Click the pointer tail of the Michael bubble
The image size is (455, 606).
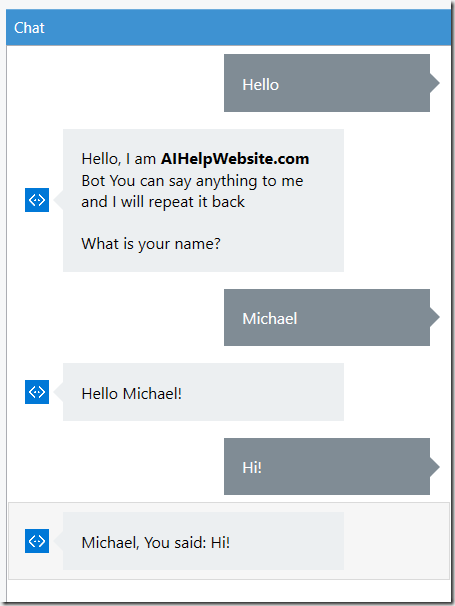pos(435,317)
